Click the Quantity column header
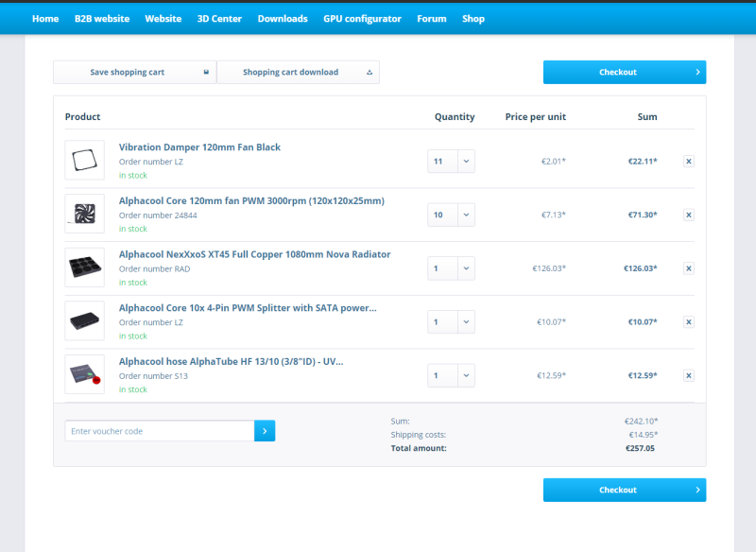Screen dimensions: 756x552 tap(455, 116)
